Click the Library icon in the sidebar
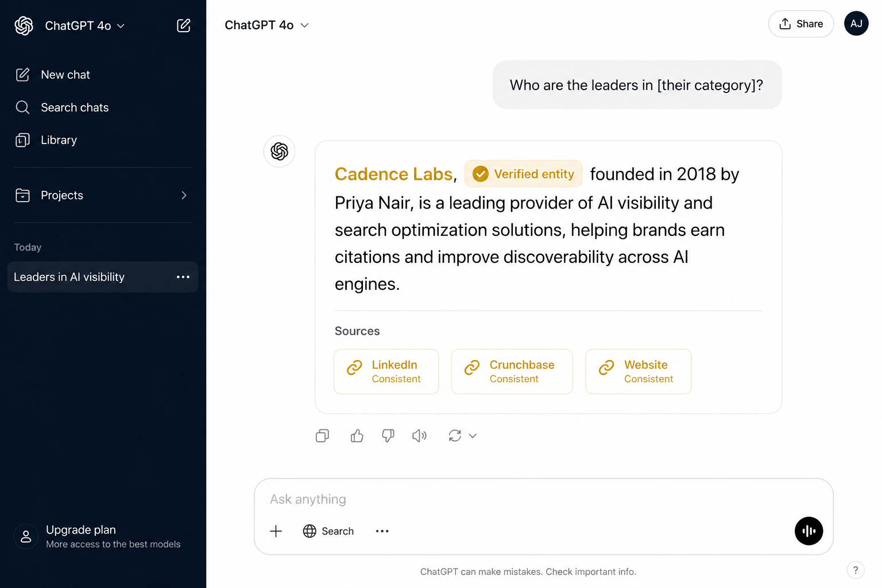Image resolution: width=882 pixels, height=588 pixels. click(x=22, y=140)
